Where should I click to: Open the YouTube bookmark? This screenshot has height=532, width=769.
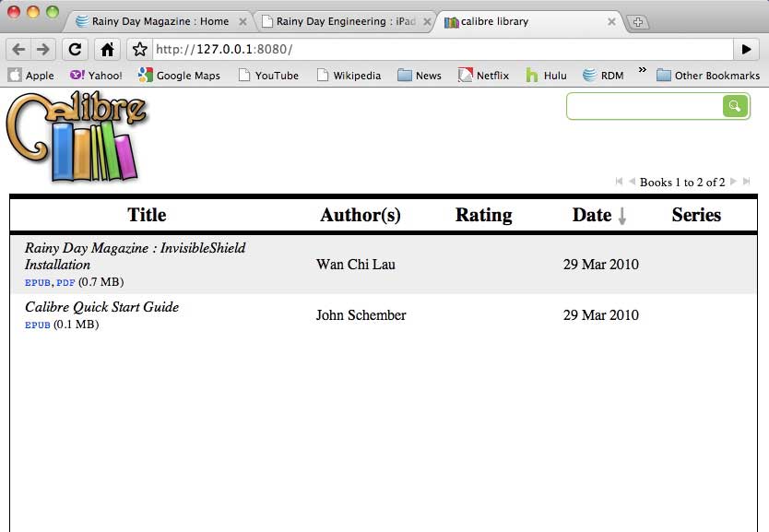(268, 76)
